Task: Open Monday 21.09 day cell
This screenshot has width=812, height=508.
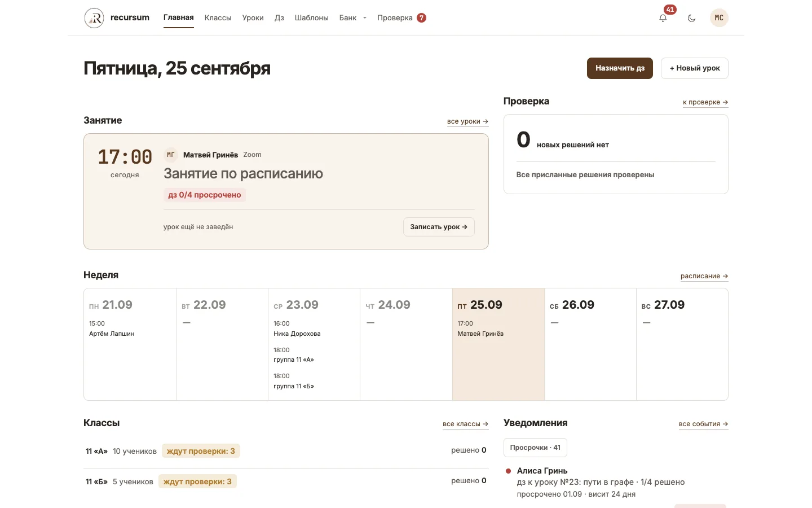Action: point(130,344)
